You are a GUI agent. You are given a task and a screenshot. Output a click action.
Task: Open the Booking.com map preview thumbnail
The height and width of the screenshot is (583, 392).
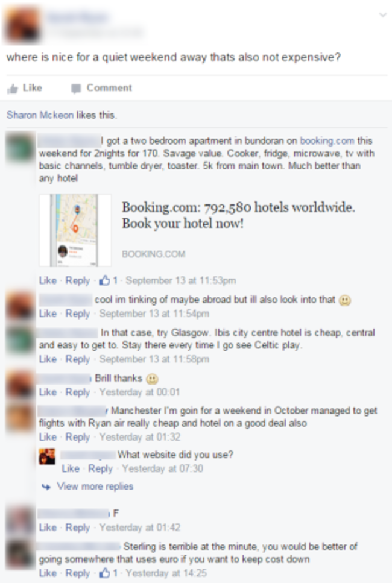pyautogui.click(x=75, y=230)
